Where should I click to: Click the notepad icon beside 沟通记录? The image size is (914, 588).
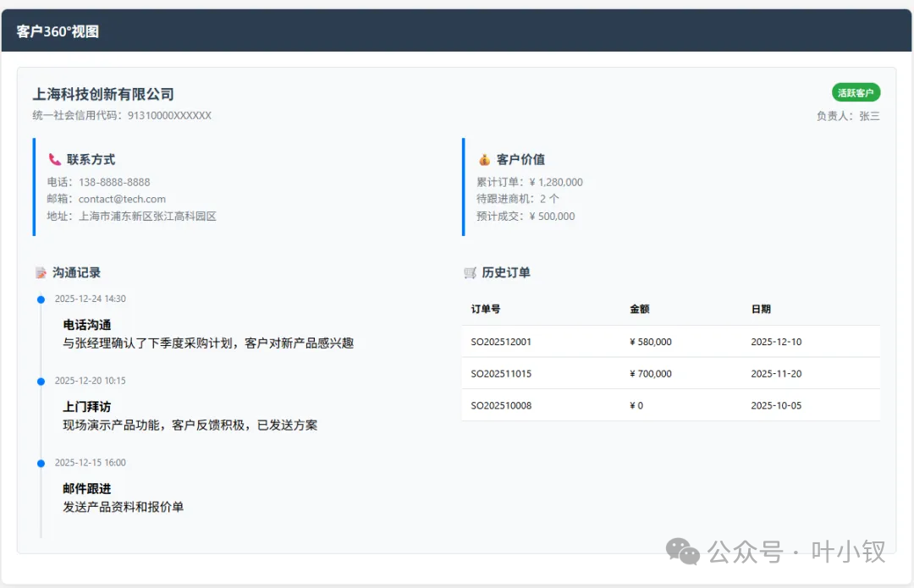[x=41, y=272]
